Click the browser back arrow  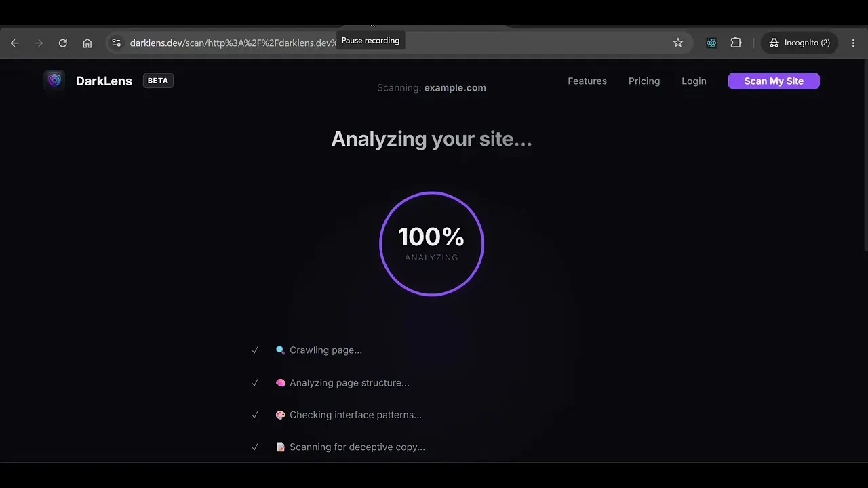coord(14,43)
